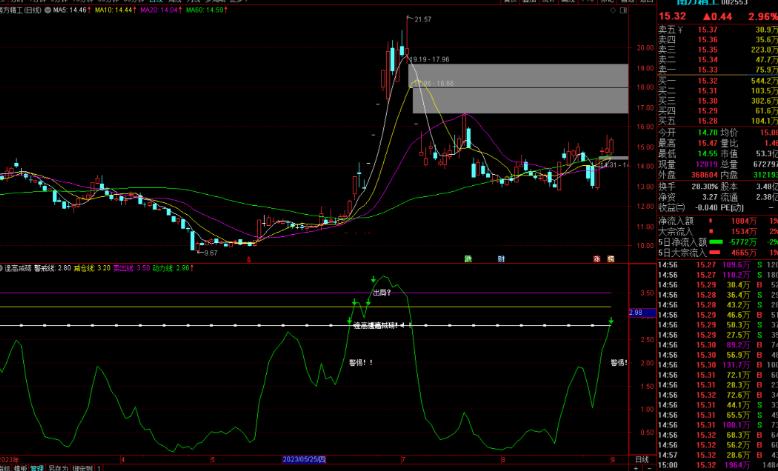Screen dimensions: 778x471
Task: Click the green event marker below the price chart
Action: click(467, 259)
